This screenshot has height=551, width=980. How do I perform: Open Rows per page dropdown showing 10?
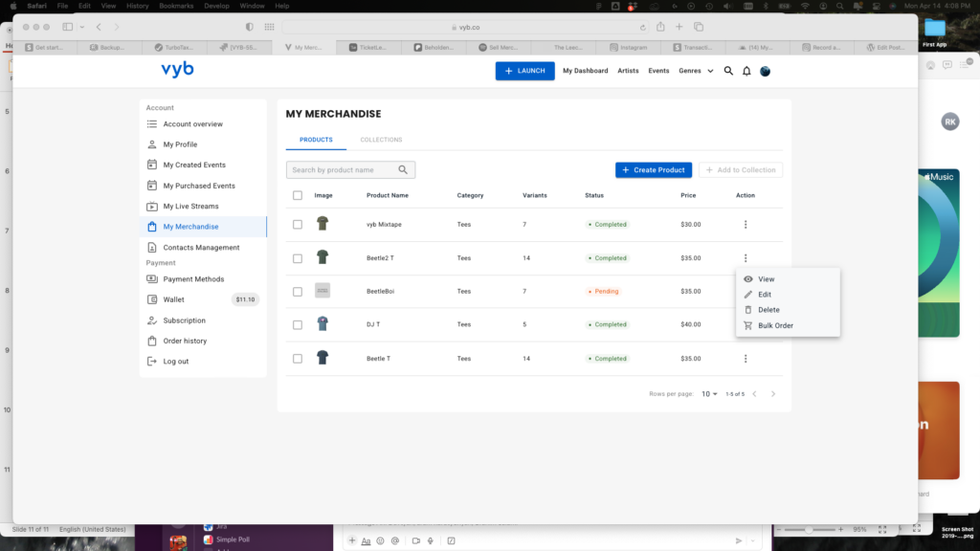(x=709, y=394)
